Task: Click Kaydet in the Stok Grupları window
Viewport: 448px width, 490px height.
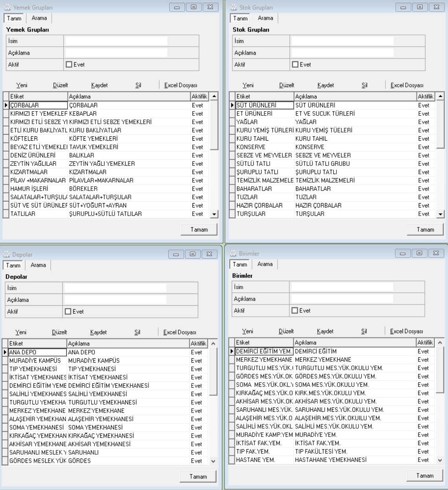Action: click(325, 85)
